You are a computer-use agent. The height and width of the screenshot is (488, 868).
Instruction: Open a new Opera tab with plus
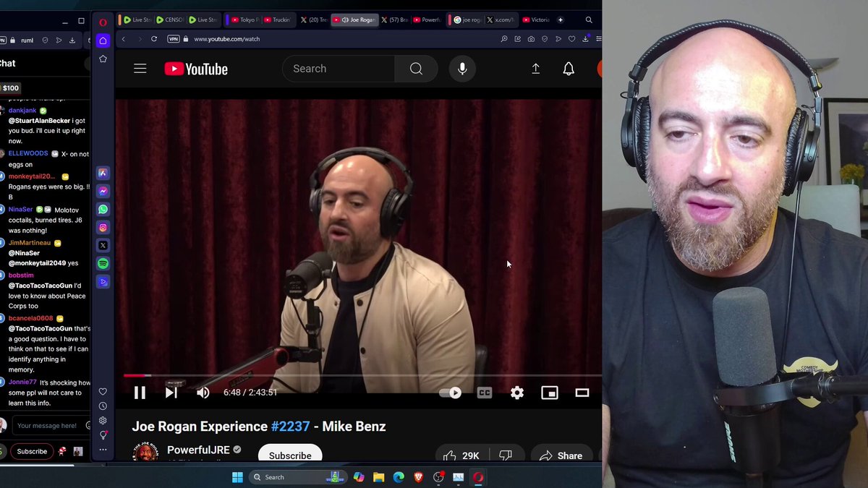tap(561, 20)
